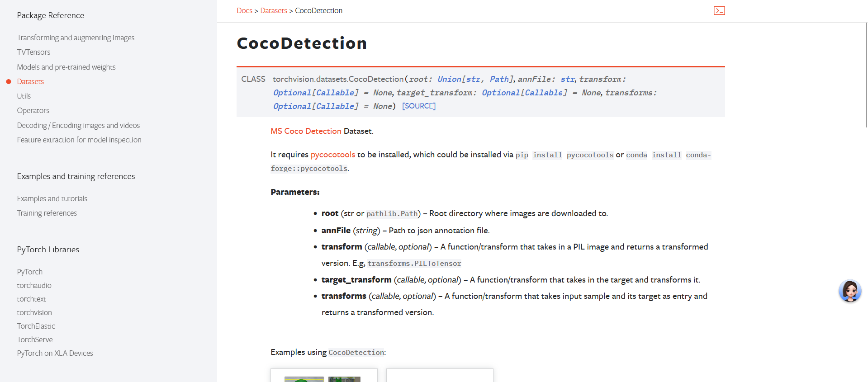The height and width of the screenshot is (382, 868).
Task: Go to torchtext library link
Action: (x=31, y=299)
